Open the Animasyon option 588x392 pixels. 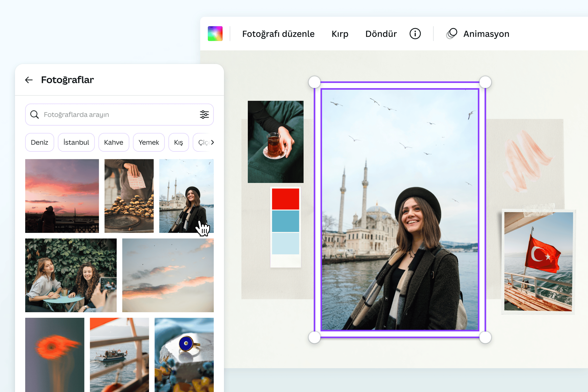(486, 34)
